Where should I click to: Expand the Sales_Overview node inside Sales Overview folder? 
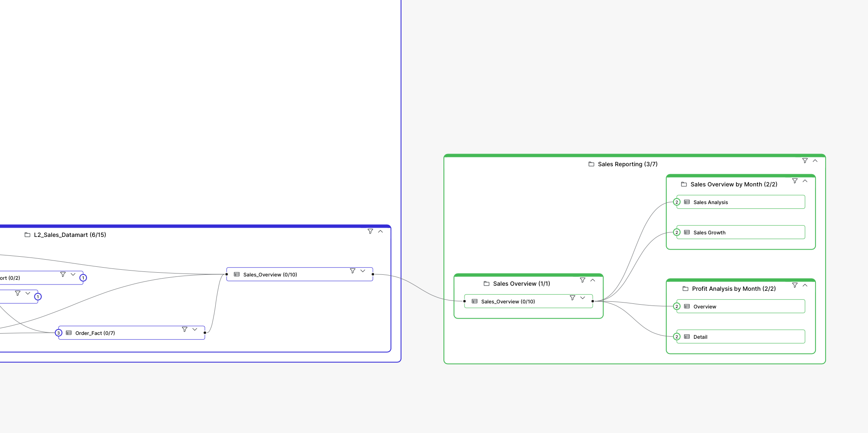pos(583,298)
